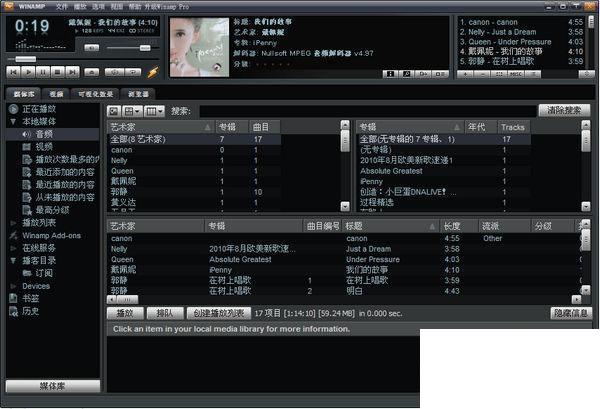Viewport: 600px width, 409px height.
Task: Open file info with the i icon
Action: coord(391,73)
